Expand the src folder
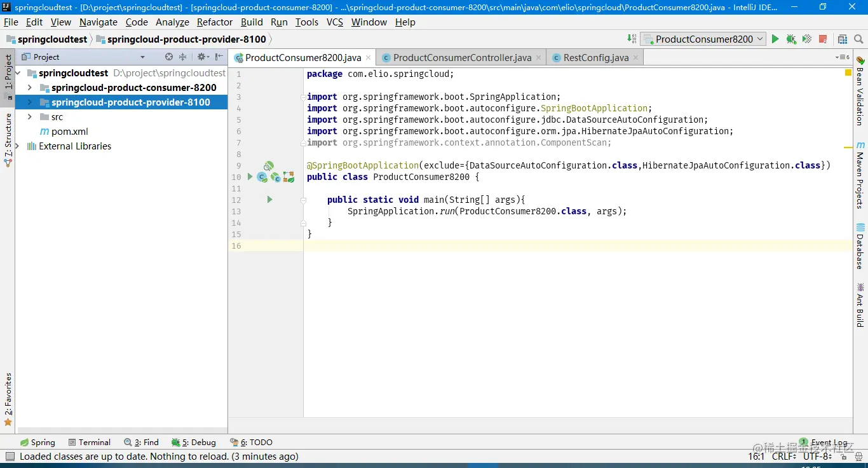This screenshot has height=468, width=868. point(29,117)
